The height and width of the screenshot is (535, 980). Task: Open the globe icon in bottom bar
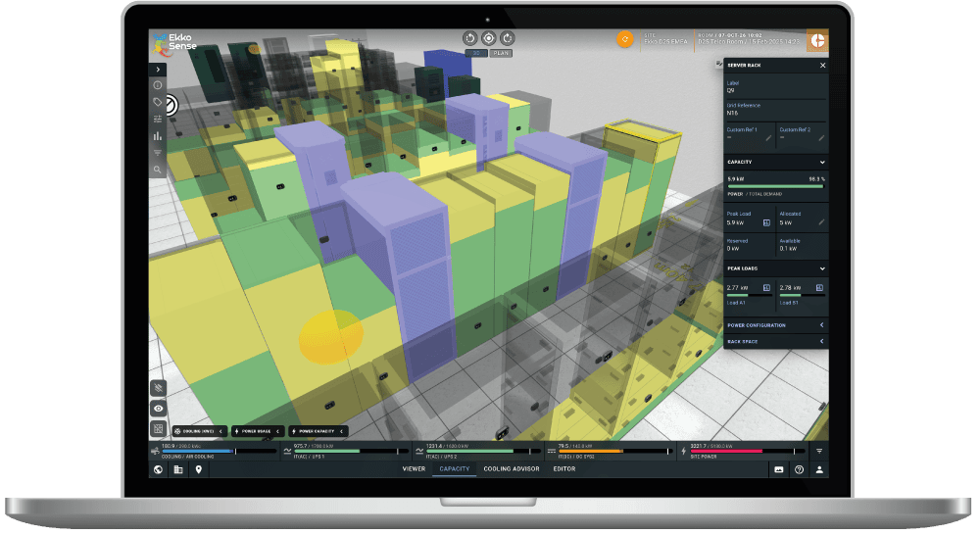(158, 469)
